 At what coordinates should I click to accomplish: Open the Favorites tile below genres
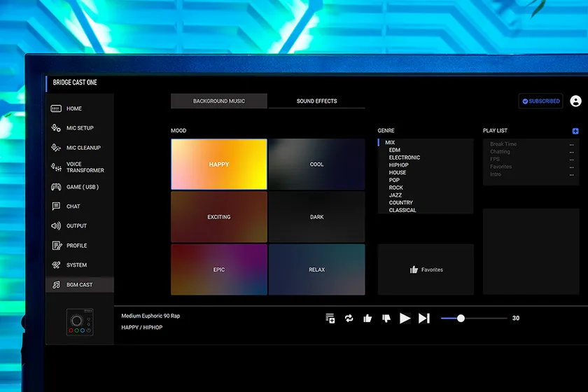tap(426, 269)
